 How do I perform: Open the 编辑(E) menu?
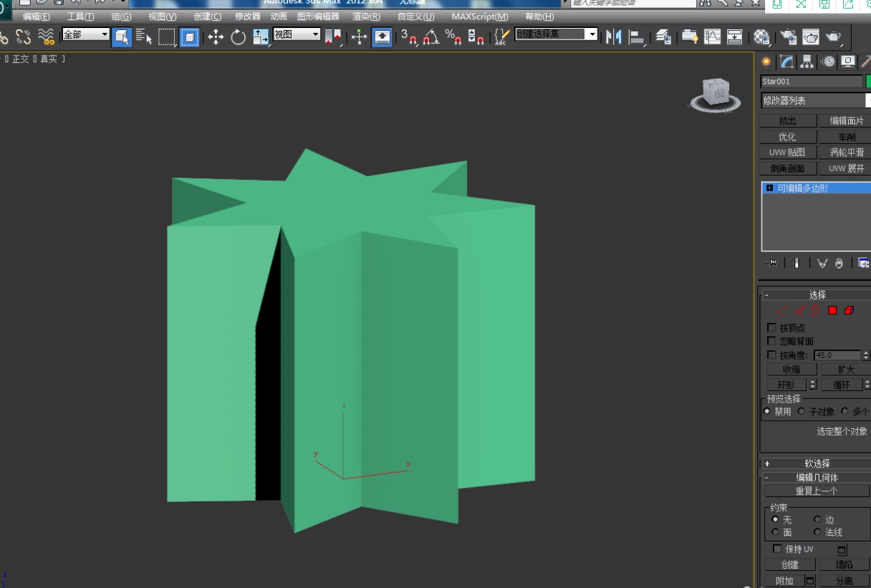coord(37,16)
